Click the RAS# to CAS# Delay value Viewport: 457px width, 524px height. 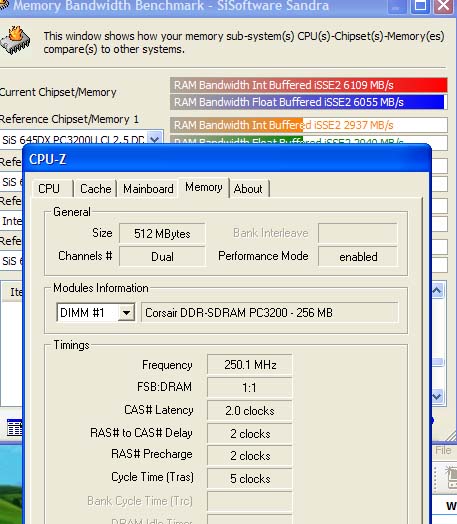[250, 433]
